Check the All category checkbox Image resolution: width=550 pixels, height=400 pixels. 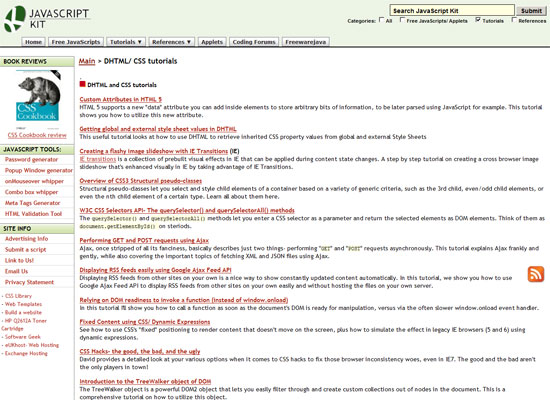click(x=381, y=20)
